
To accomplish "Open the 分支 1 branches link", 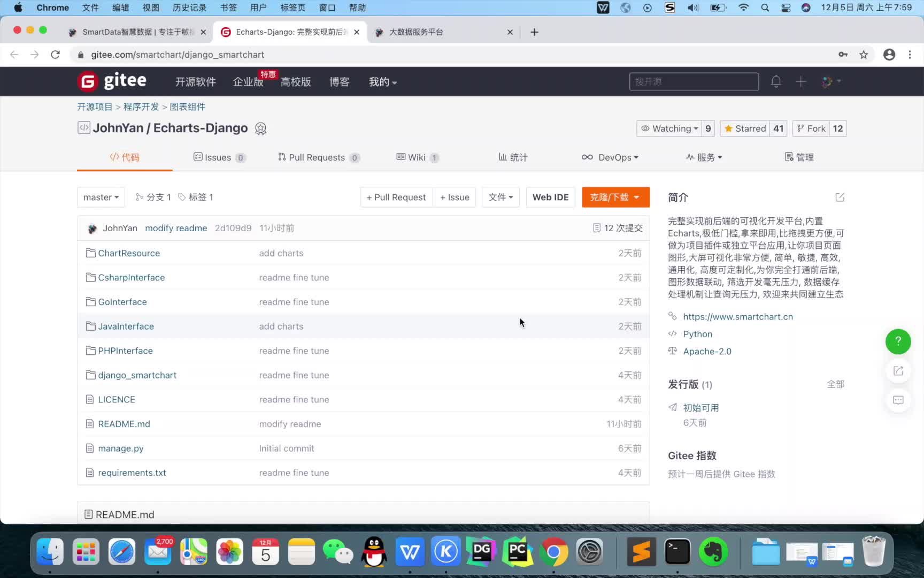I will 153,197.
